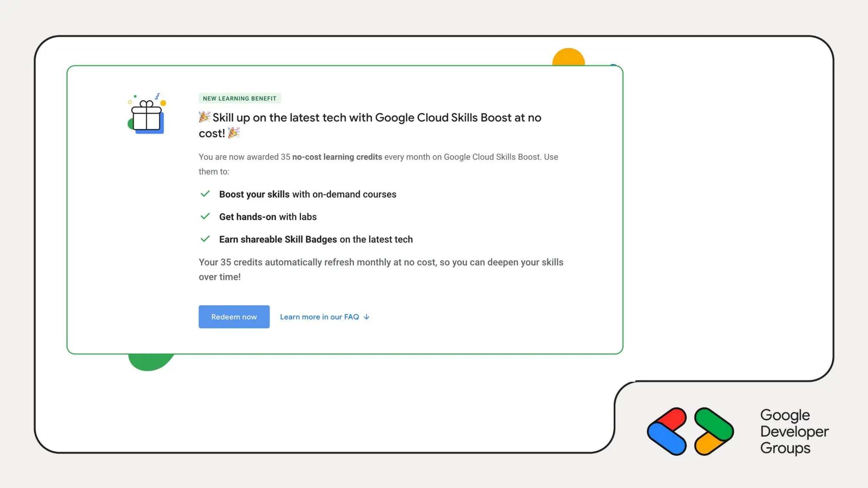Click the party popper emoji after 'cost!'

[234, 133]
